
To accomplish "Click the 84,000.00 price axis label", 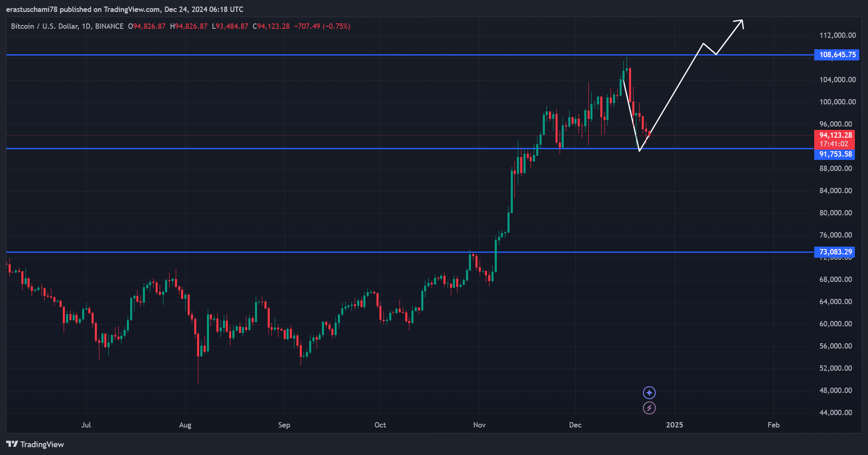I will (836, 191).
